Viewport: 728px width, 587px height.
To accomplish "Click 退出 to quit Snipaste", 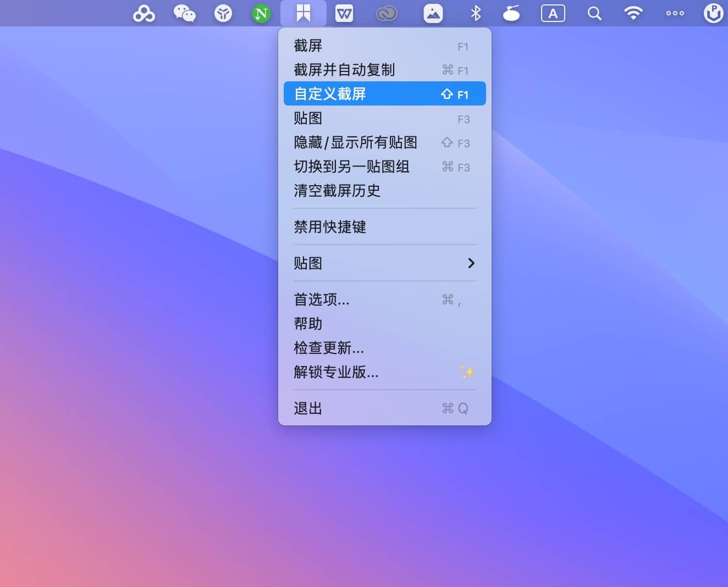I will pos(308,409).
